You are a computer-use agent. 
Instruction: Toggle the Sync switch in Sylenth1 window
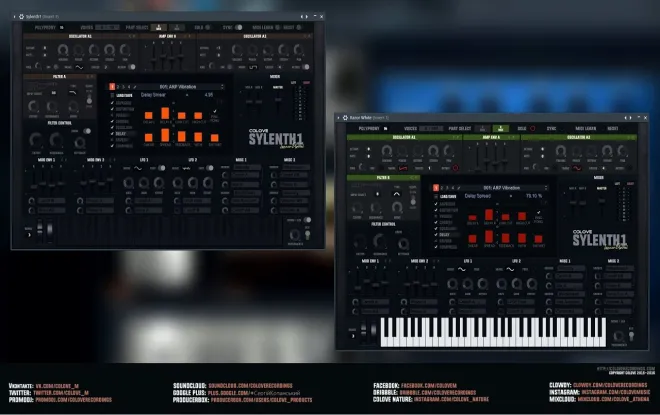239,27
